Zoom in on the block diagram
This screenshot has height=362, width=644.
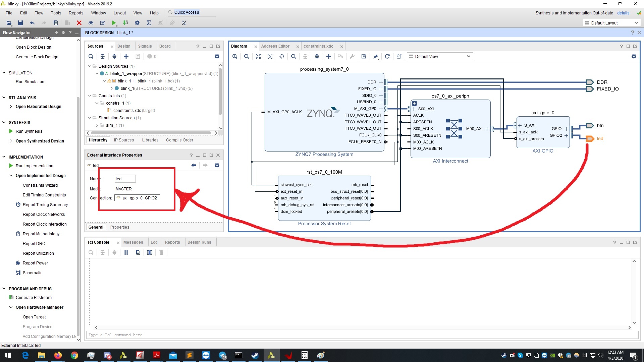pyautogui.click(x=235, y=56)
